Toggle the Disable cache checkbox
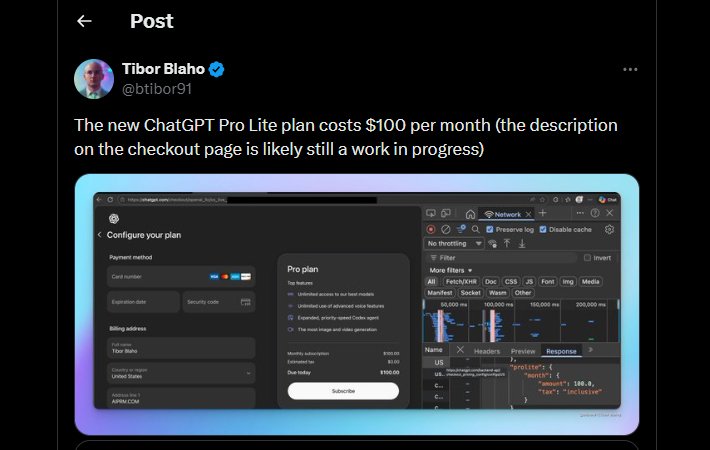 [x=543, y=230]
